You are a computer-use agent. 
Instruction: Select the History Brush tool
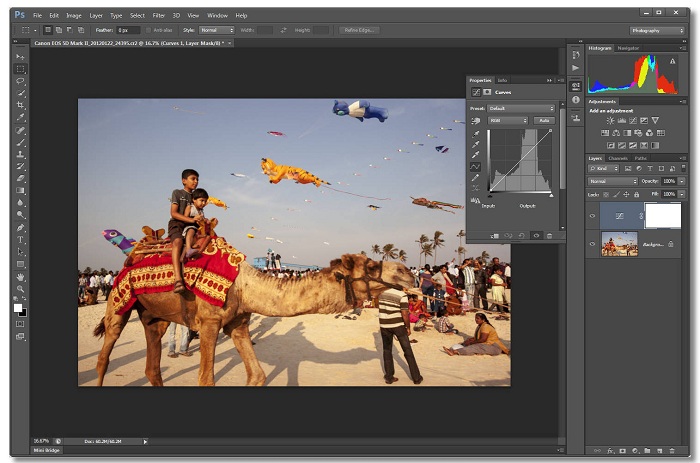tap(20, 167)
